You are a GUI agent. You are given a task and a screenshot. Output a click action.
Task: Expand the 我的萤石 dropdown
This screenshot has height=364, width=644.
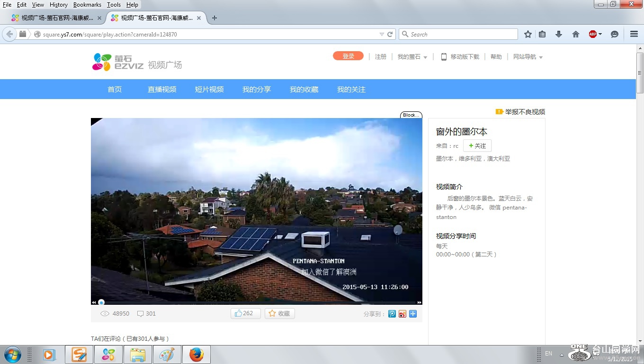pos(412,56)
